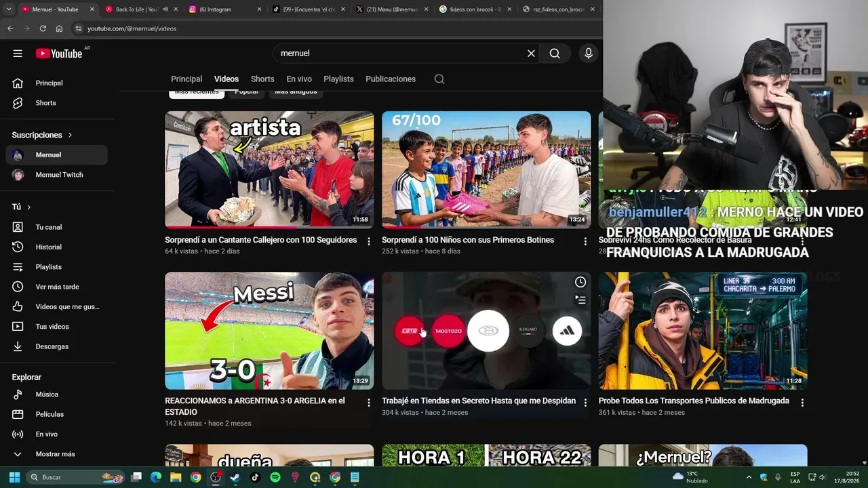Clear the search box with the X icon
The width and height of the screenshot is (868, 488).
(x=531, y=54)
